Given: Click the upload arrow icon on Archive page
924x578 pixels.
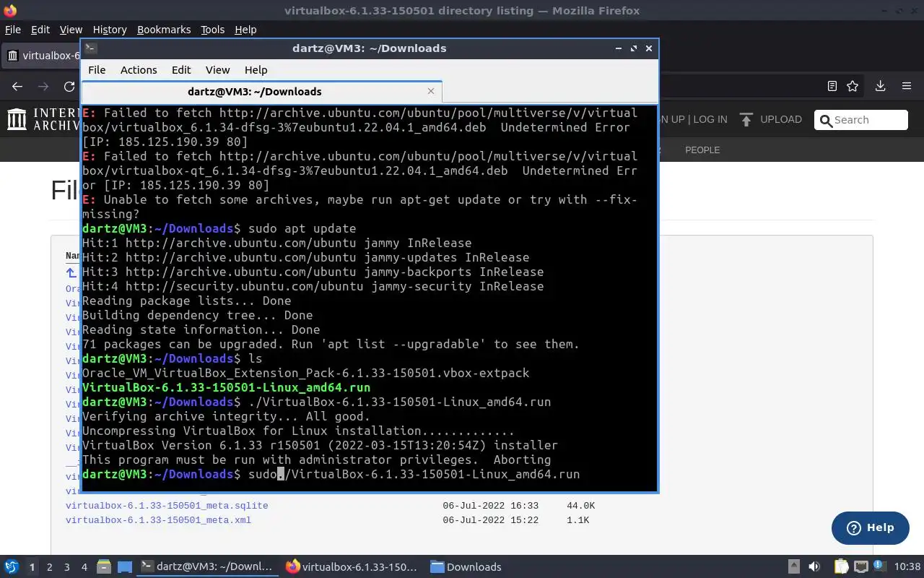Looking at the screenshot, I should point(746,119).
